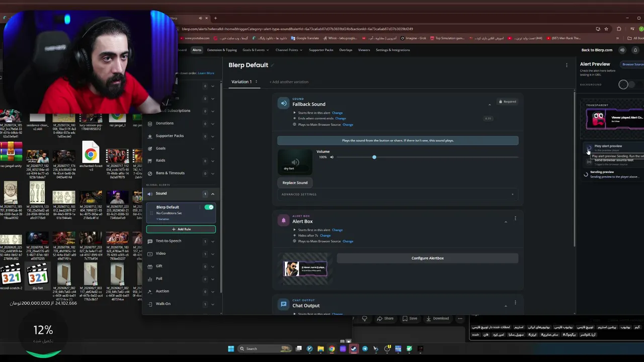The width and height of the screenshot is (644, 362).
Task: Click the Video sidebar icon
Action: tap(150, 253)
